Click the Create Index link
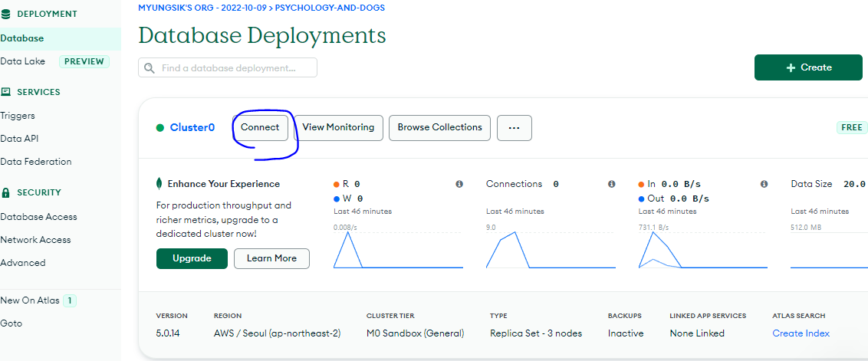868x361 pixels. tap(801, 333)
